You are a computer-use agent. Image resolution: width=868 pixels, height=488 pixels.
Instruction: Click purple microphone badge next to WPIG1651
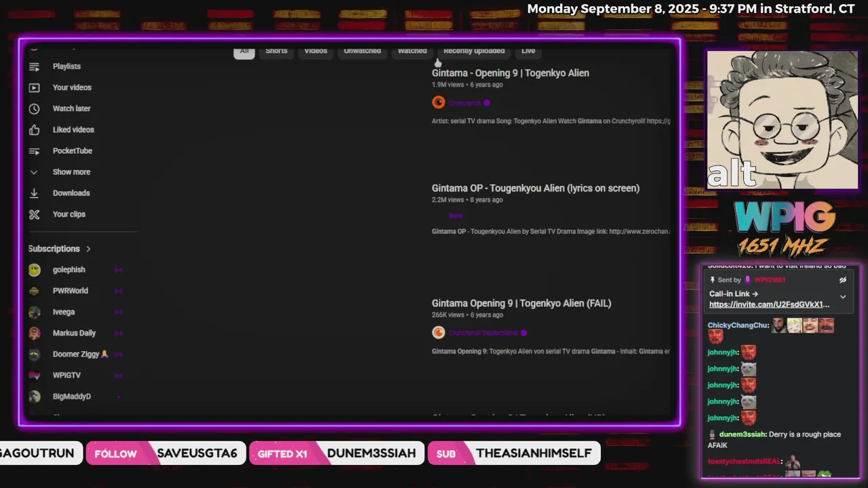point(748,280)
